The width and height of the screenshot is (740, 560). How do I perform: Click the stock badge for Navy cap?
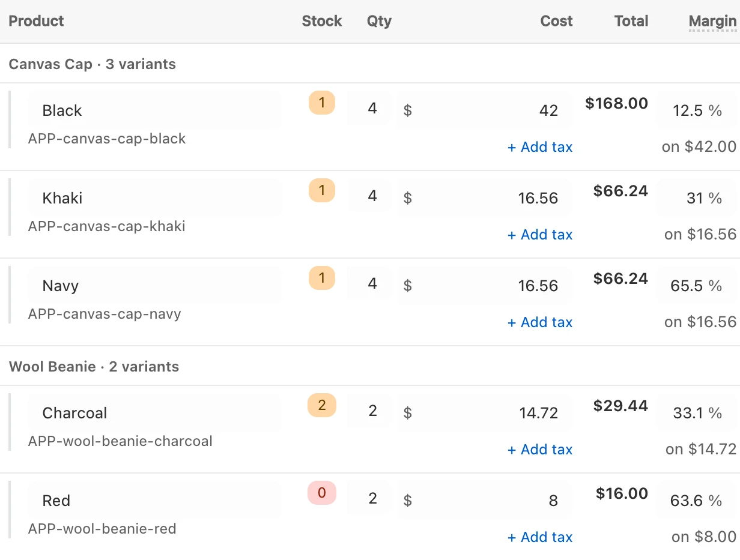[322, 278]
